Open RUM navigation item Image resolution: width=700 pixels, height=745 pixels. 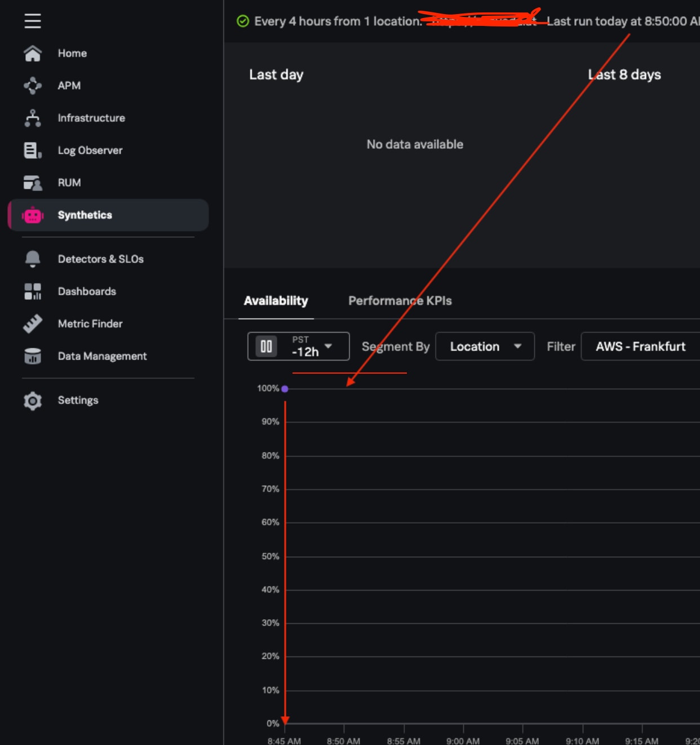[x=69, y=183]
